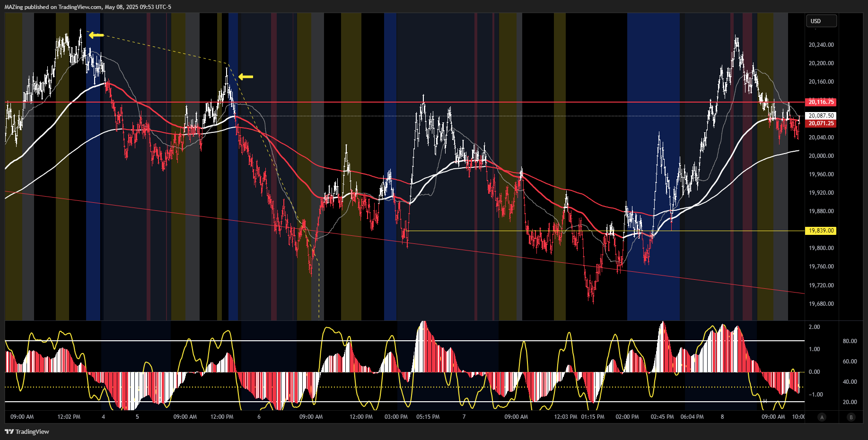The width and height of the screenshot is (868, 440).
Task: Click the TradingView logo at bottom left
Action: pyautogui.click(x=27, y=431)
